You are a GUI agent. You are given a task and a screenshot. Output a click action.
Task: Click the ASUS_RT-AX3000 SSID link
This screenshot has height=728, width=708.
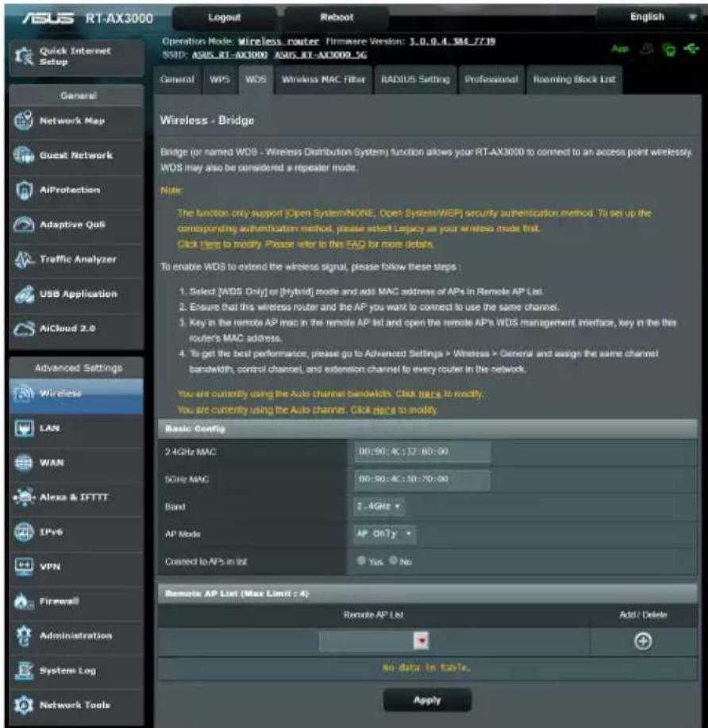[229, 55]
